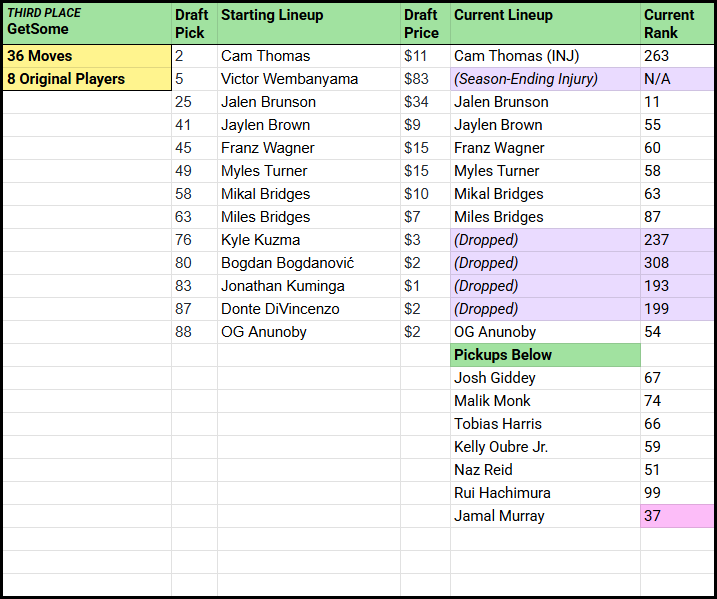Select the "Jamal Murray" cell

pyautogui.click(x=545, y=516)
